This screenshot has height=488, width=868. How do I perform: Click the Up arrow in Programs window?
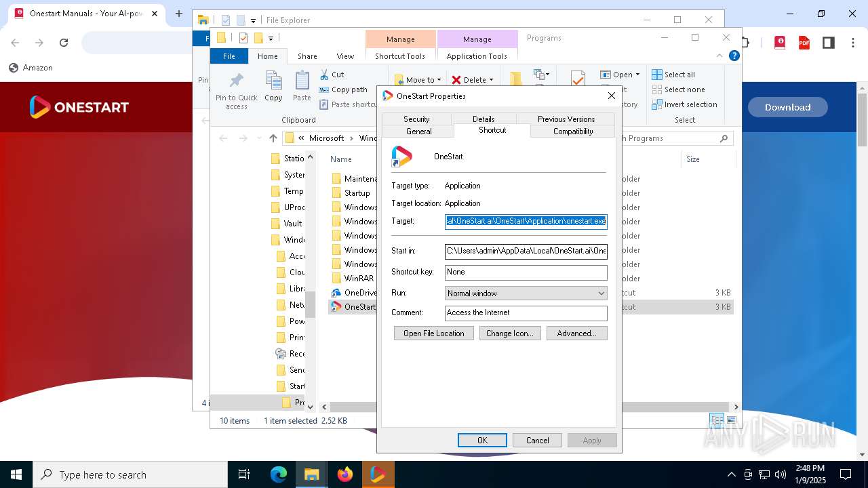(x=273, y=138)
